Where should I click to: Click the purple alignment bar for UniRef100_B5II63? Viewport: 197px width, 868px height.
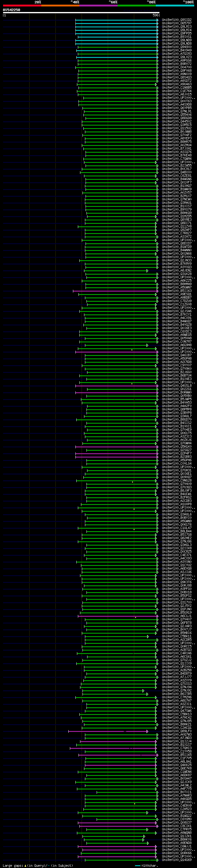tap(115, 291)
